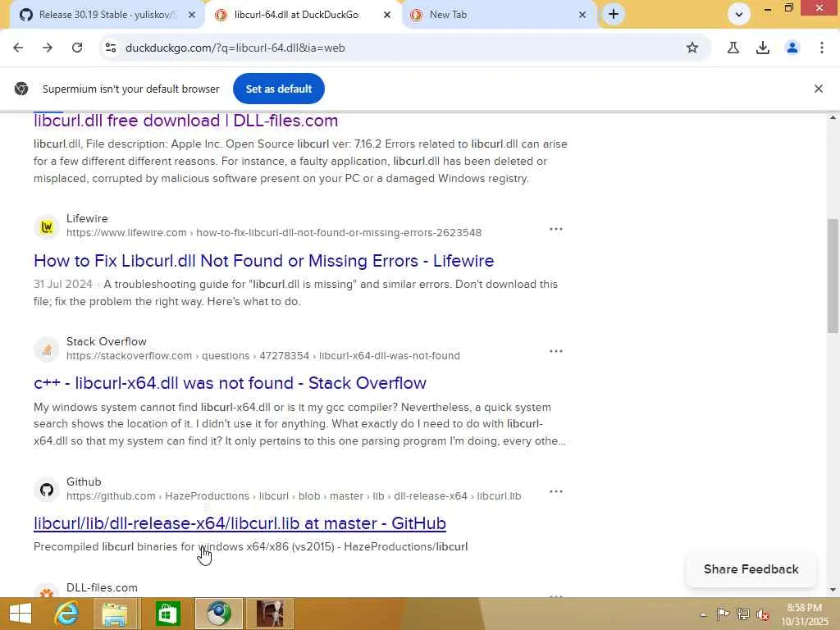
Task: Switch to Release 30.19 Stable GitHub tab
Action: click(x=107, y=15)
